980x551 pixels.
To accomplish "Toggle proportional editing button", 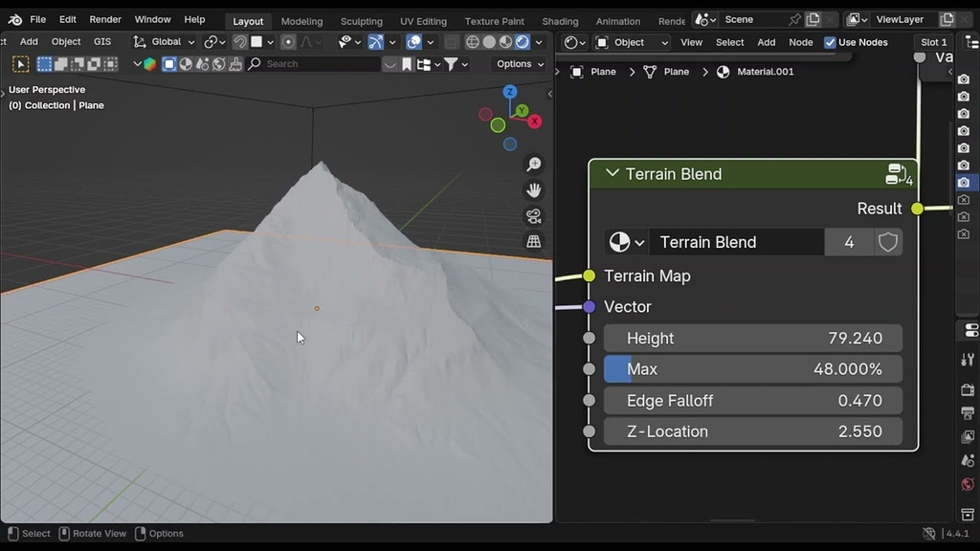I will 288,42.
